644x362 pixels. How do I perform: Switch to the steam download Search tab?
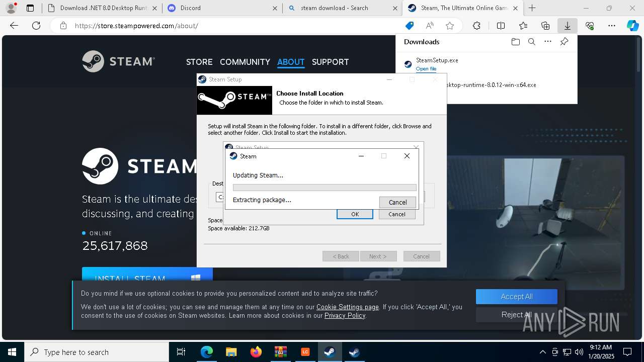(x=342, y=8)
